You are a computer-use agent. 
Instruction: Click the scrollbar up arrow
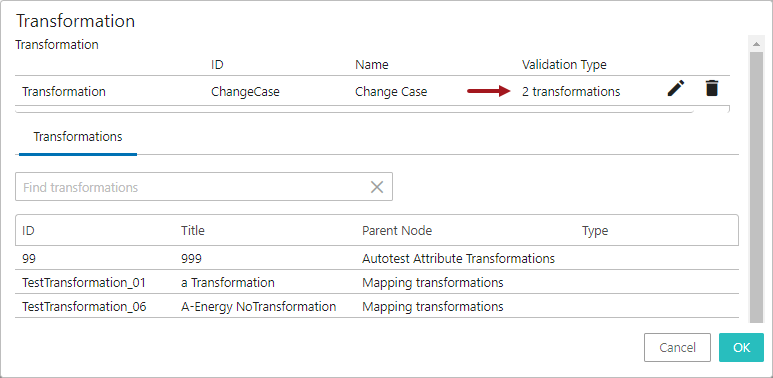pyautogui.click(x=755, y=44)
